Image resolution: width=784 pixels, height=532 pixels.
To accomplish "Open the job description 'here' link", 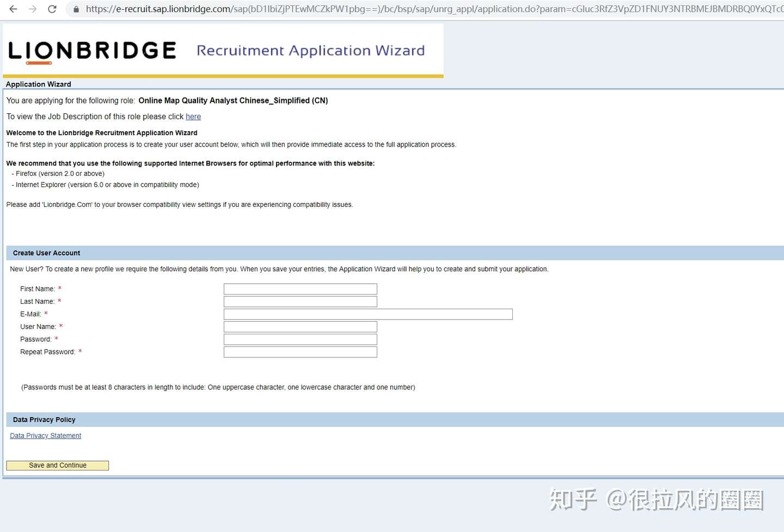I will [x=193, y=117].
